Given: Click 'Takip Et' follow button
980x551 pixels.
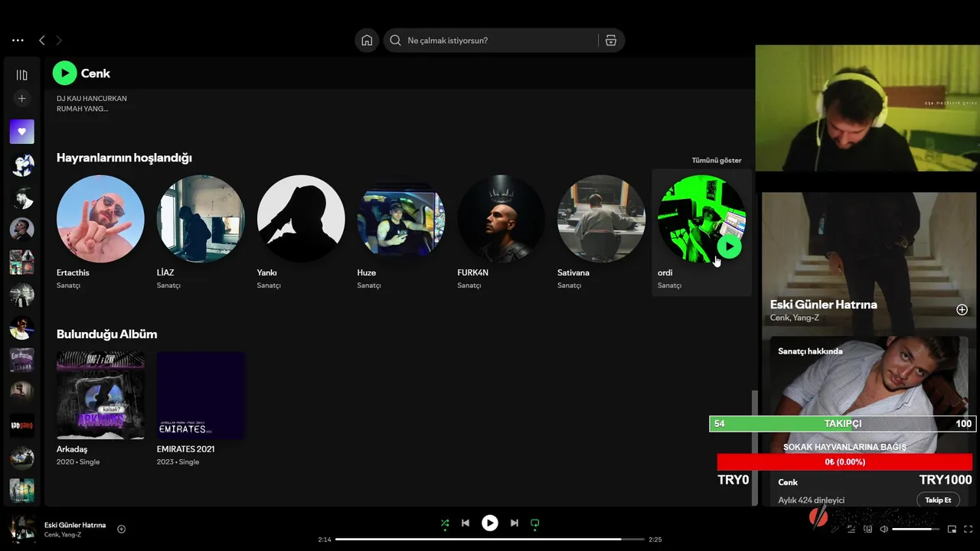Looking at the screenshot, I should (x=938, y=500).
